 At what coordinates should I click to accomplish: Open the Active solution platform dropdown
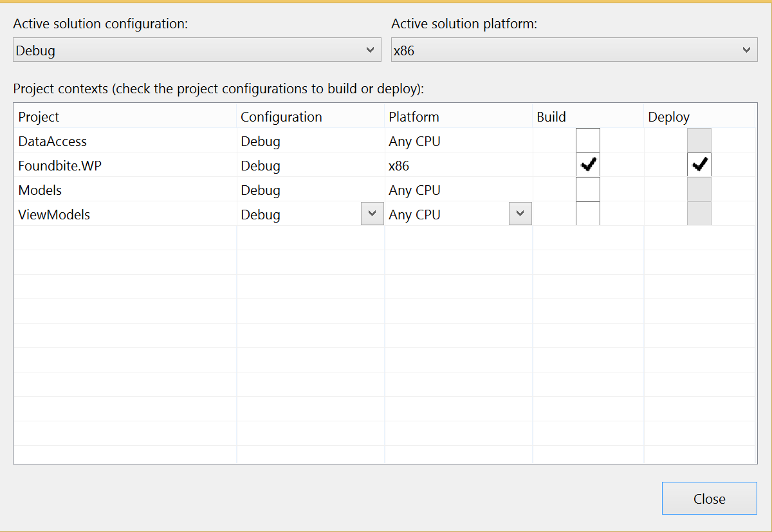coord(574,50)
